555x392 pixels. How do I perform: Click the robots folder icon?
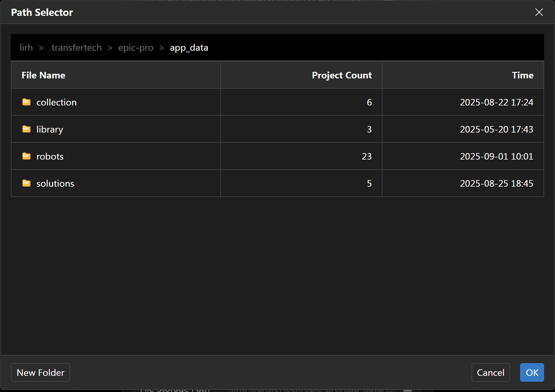26,156
